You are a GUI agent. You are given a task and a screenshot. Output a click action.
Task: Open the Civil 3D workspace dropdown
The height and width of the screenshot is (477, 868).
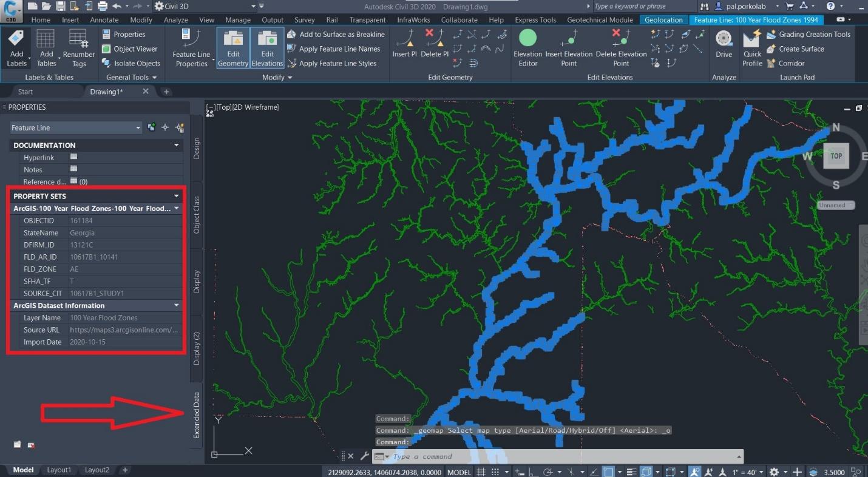click(x=206, y=6)
